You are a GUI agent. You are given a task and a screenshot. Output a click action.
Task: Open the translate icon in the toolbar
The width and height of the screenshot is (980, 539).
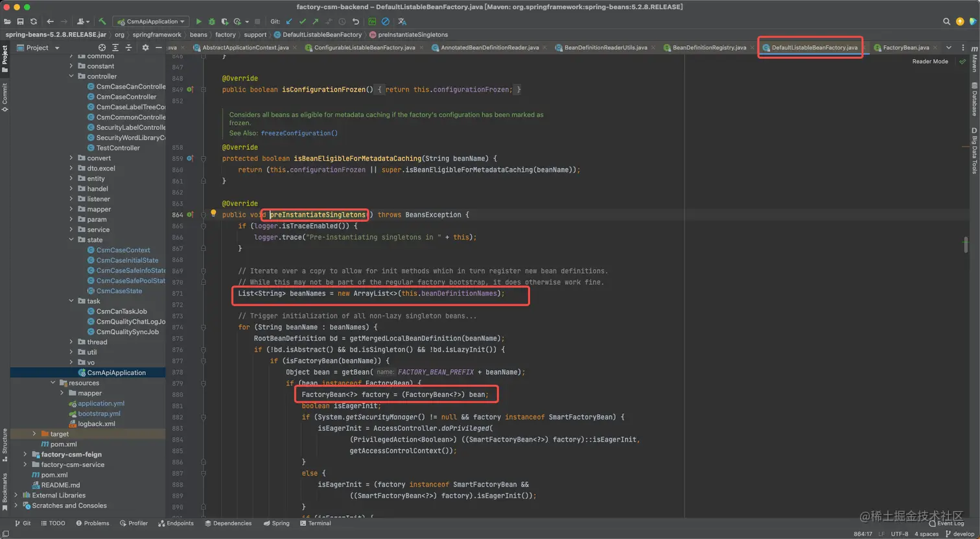coord(402,21)
